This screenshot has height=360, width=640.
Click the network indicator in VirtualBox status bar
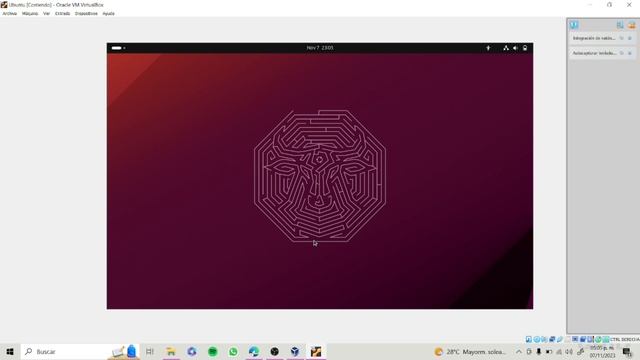(552, 340)
